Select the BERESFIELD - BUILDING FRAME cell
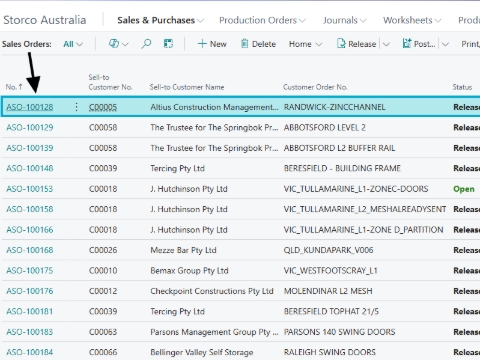The width and height of the screenshot is (480, 360). pos(342,168)
